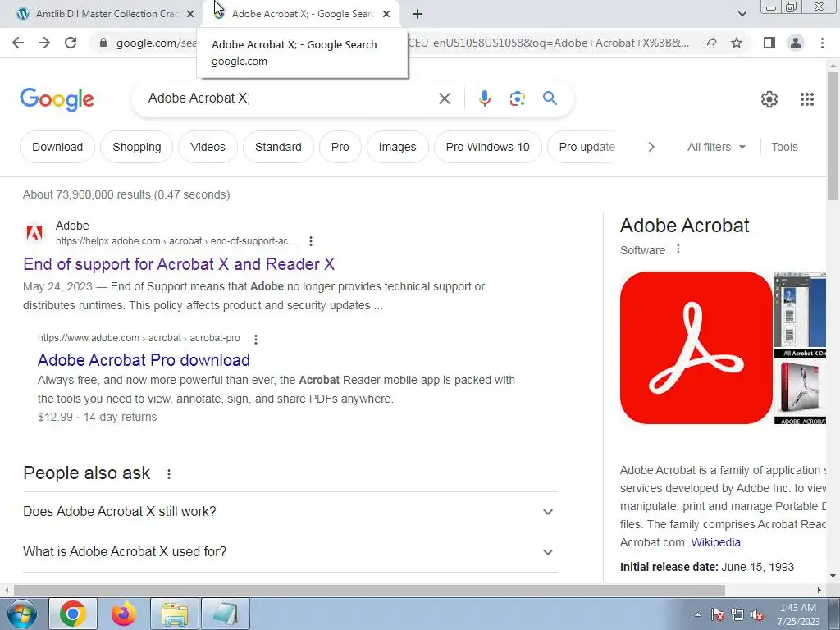
Task: Open the Wikipedia link in knowledge panel
Action: pyautogui.click(x=715, y=542)
